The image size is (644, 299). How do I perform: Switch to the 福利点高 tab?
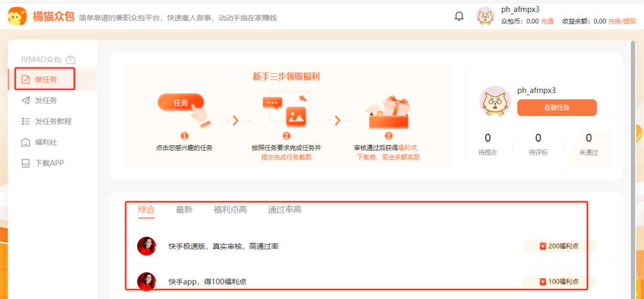click(x=230, y=210)
